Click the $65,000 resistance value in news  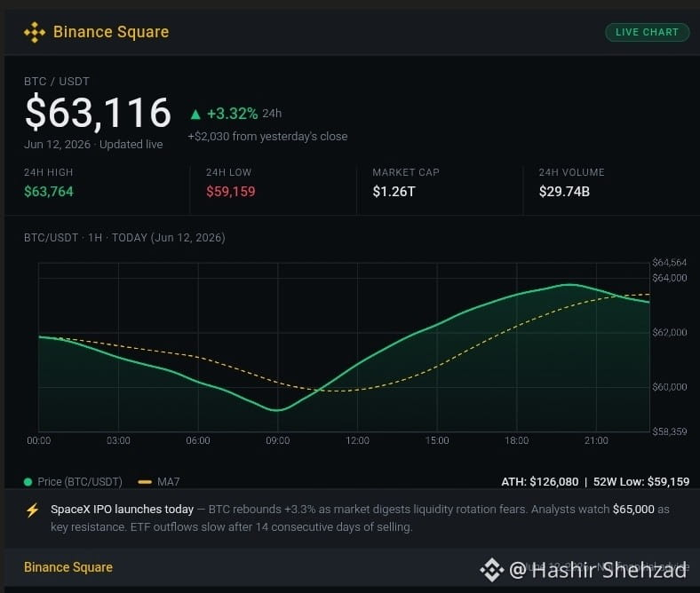click(x=633, y=510)
